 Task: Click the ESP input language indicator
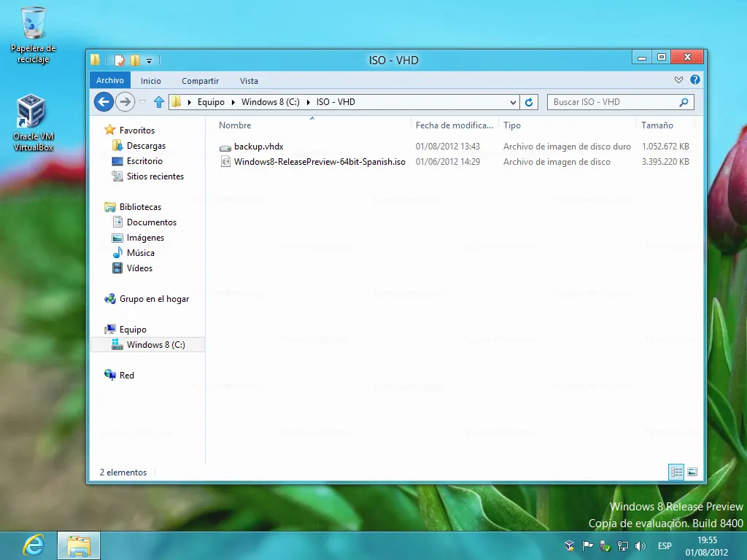pos(665,546)
